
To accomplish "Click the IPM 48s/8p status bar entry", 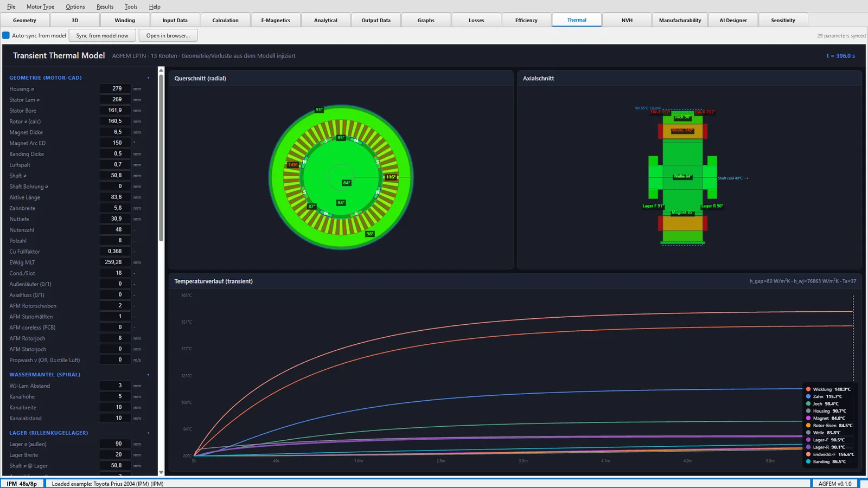I will pyautogui.click(x=22, y=484).
